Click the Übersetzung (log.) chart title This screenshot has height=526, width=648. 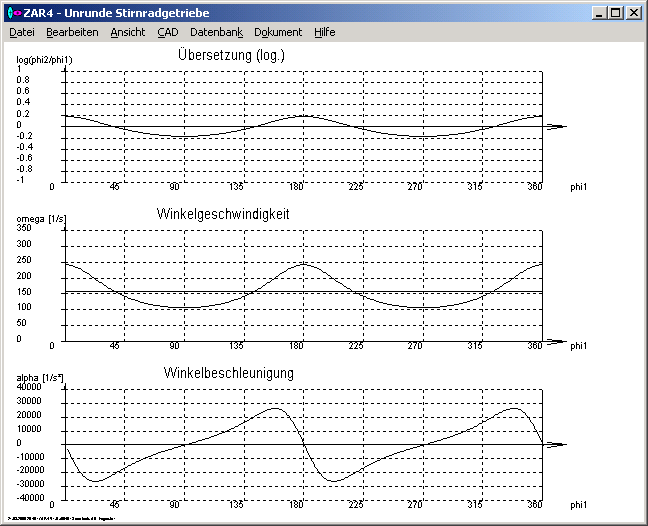(x=231, y=55)
